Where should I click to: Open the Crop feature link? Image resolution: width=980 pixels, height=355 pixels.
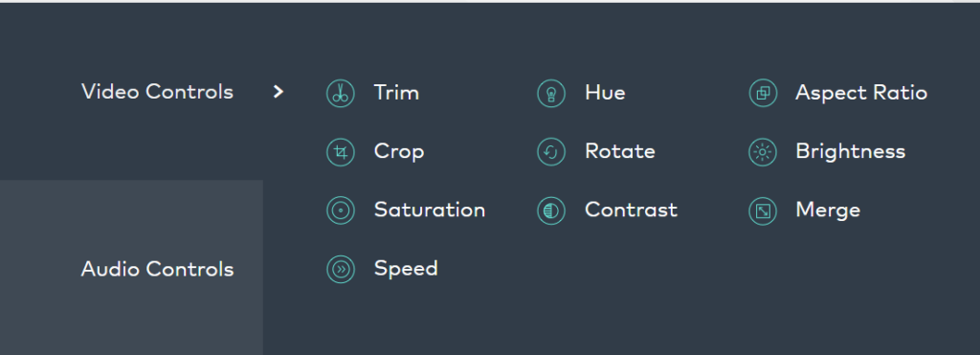tap(399, 152)
